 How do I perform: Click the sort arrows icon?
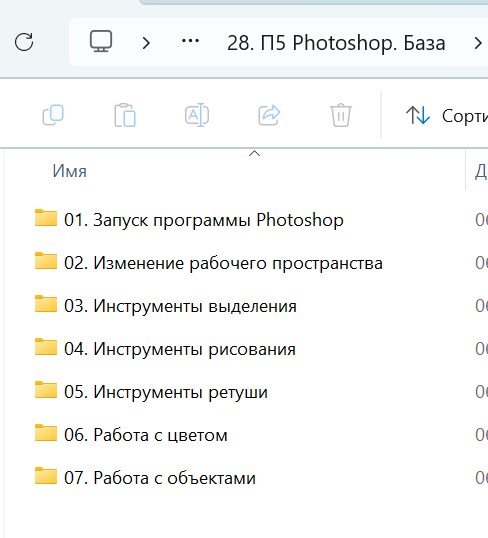tap(418, 115)
